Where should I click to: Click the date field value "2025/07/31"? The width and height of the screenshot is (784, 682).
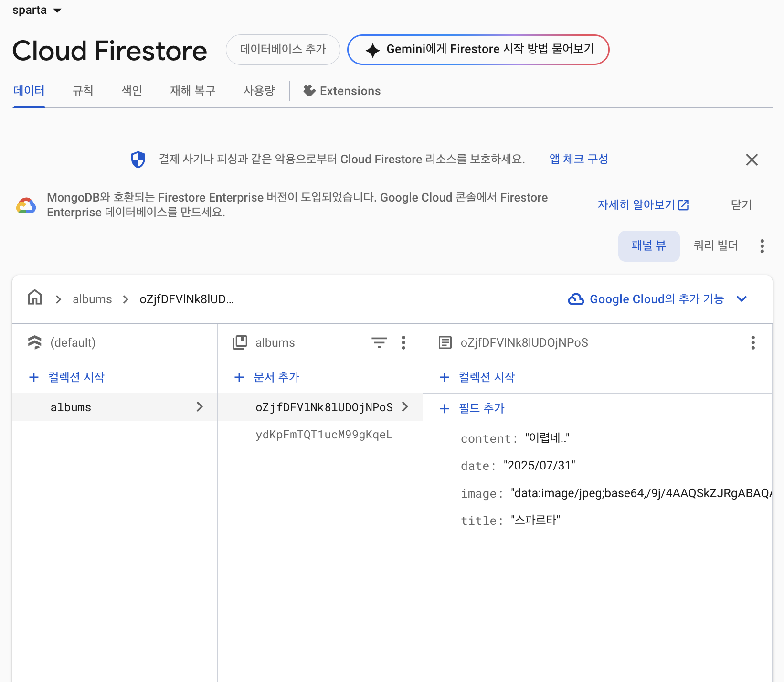(x=540, y=466)
